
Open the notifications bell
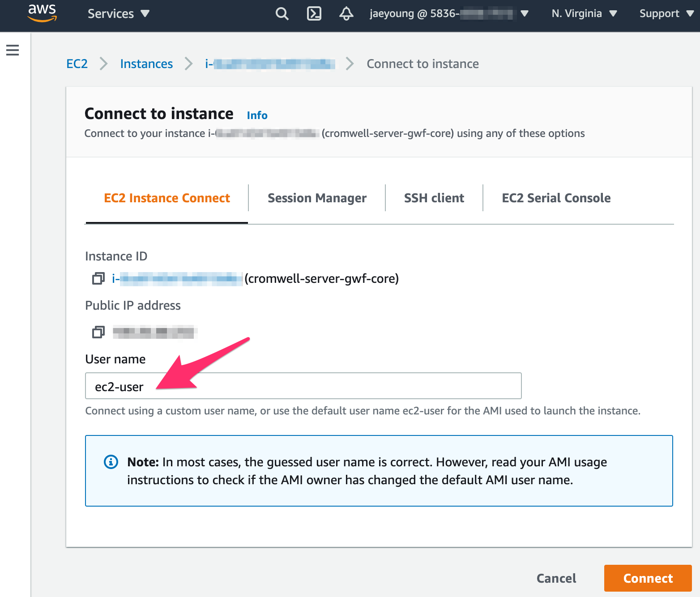click(346, 14)
